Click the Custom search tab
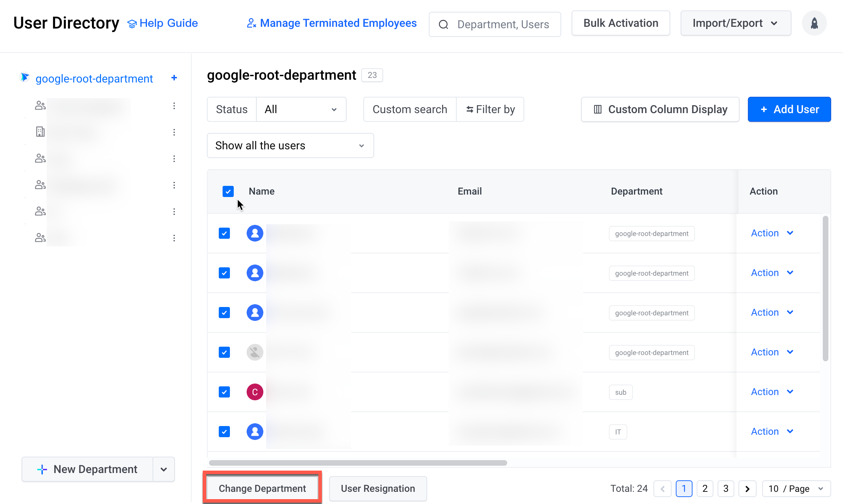Image resolution: width=843 pixels, height=504 pixels. [x=410, y=109]
